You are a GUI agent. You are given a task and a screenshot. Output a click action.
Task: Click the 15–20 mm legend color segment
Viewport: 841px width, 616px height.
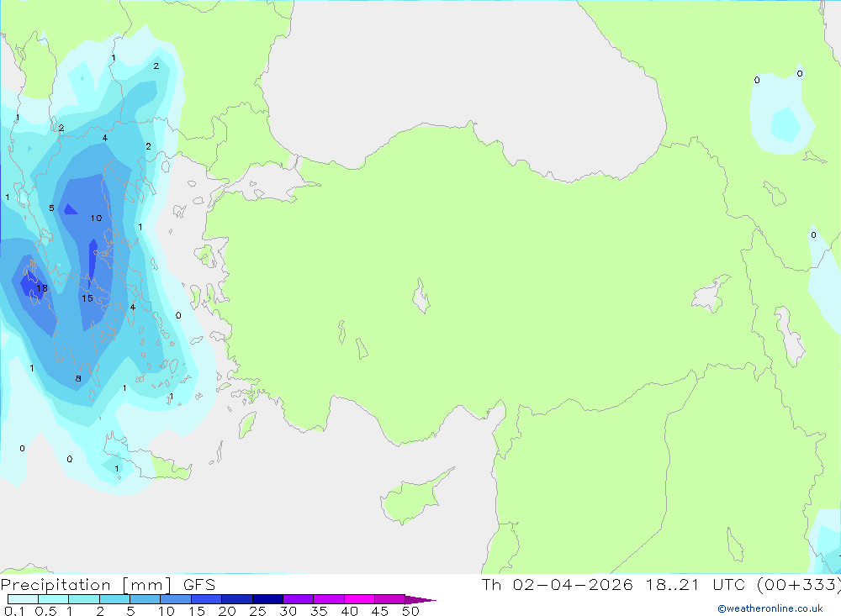click(x=206, y=599)
